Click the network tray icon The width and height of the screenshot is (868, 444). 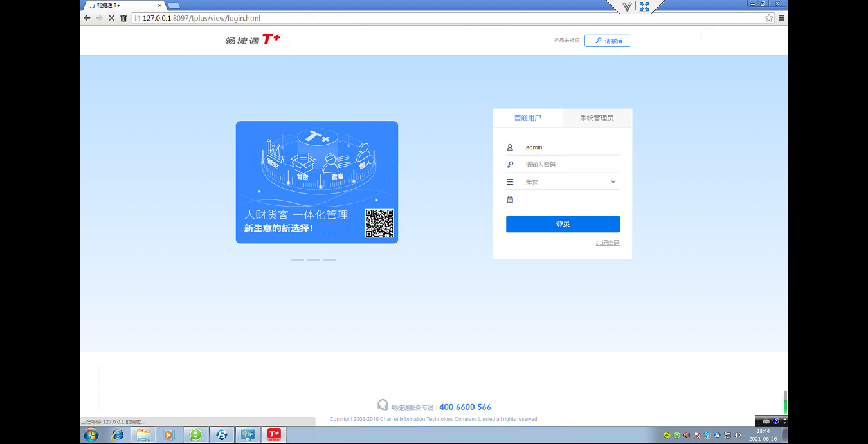727,435
